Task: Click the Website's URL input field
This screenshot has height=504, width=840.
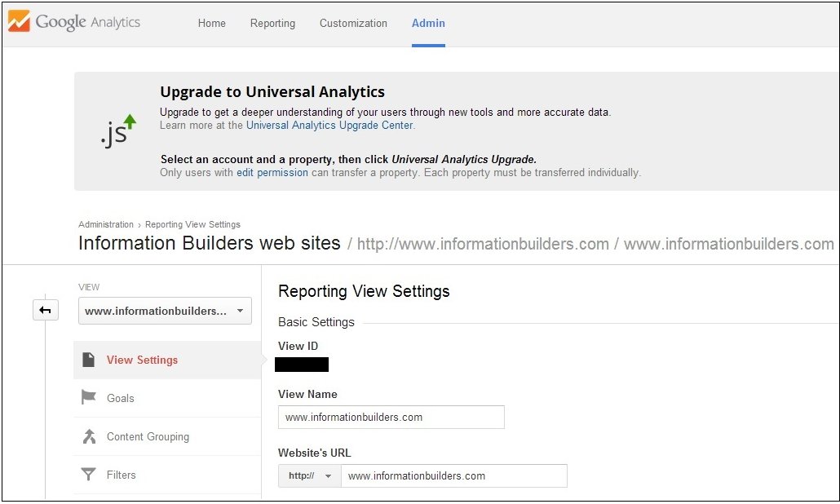Action: 453,475
